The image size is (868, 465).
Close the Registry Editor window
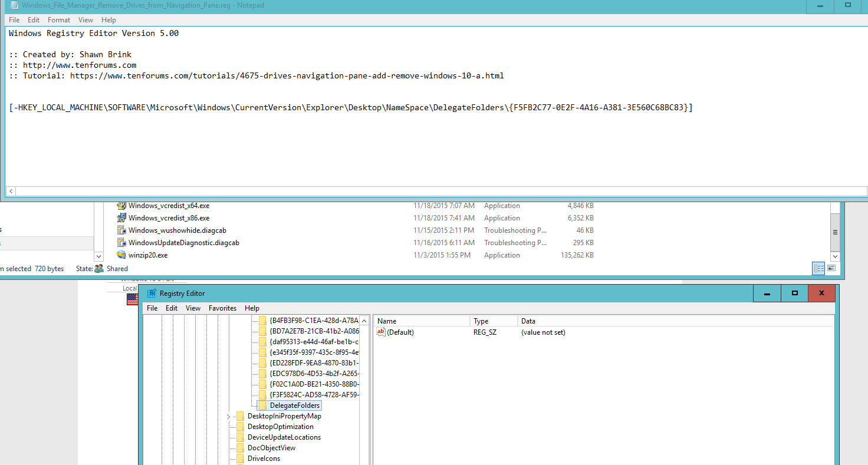point(821,293)
